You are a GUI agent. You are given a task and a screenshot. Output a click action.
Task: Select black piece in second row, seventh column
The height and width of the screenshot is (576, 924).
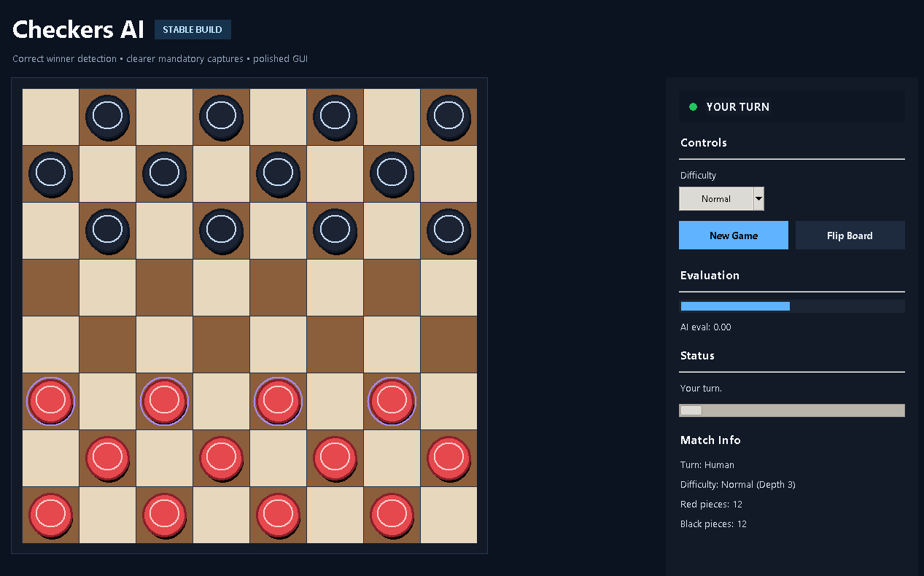392,174
